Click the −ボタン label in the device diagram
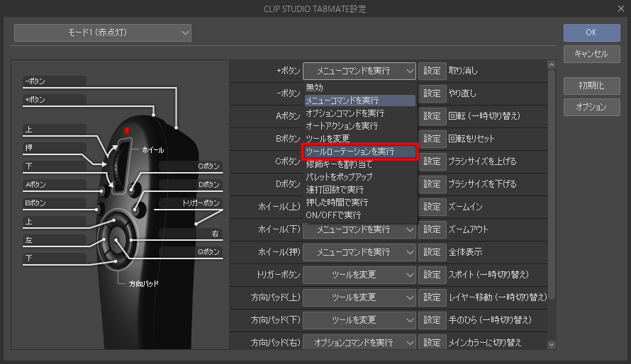Image resolution: width=631 pixels, height=364 pixels. tap(35, 81)
